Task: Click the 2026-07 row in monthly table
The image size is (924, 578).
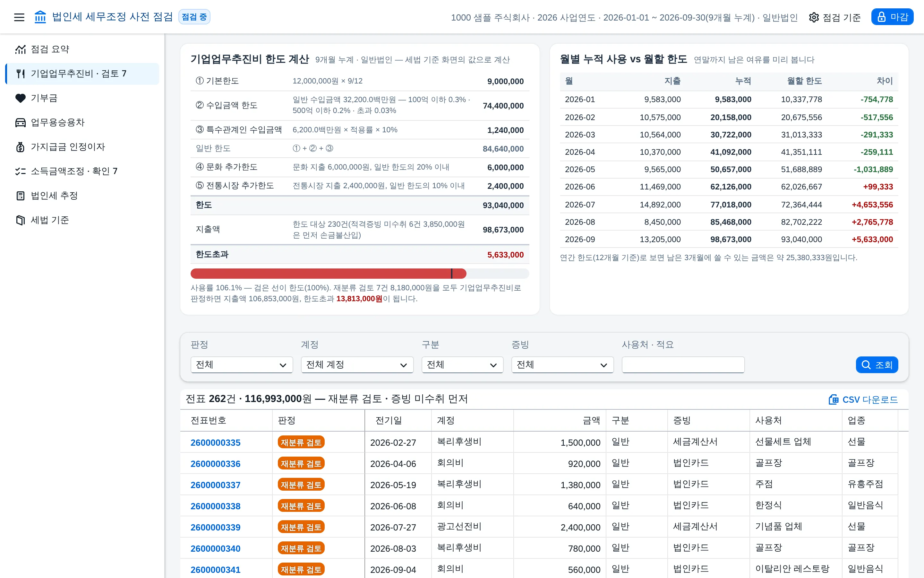Action: pos(729,205)
